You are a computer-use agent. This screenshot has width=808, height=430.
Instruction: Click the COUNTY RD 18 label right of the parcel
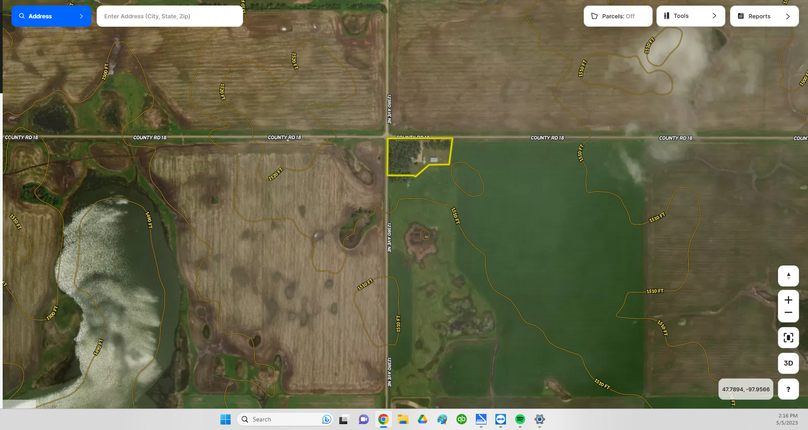click(x=547, y=138)
